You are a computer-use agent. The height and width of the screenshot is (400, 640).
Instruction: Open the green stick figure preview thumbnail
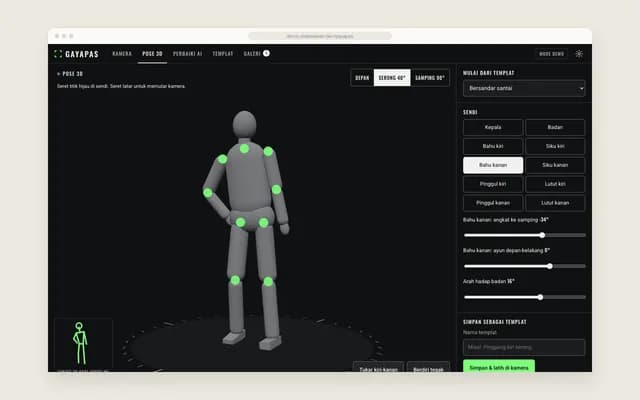(83, 344)
